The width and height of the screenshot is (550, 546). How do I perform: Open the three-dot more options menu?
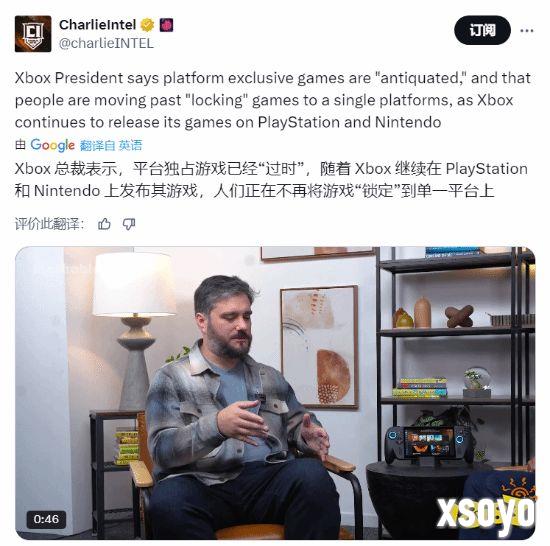coord(527,31)
